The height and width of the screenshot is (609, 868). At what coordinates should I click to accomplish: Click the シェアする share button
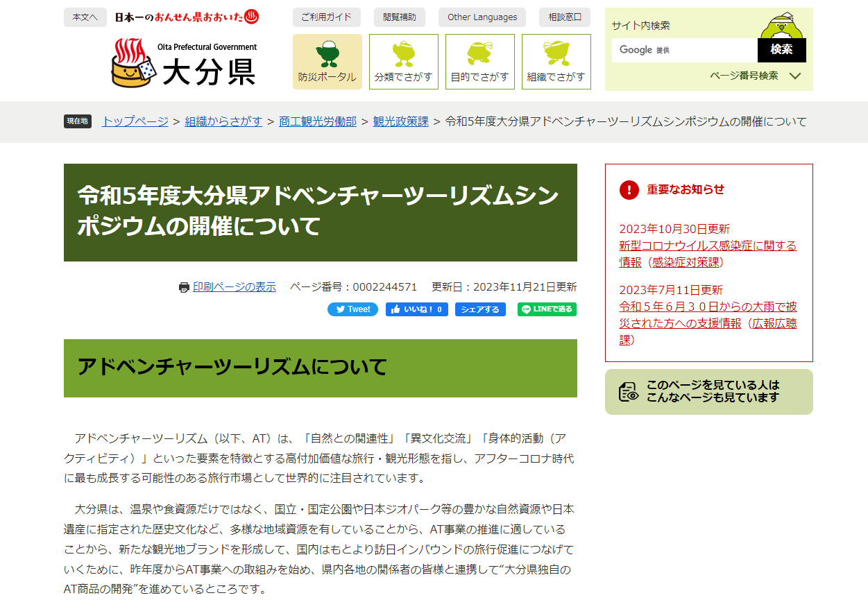point(480,309)
